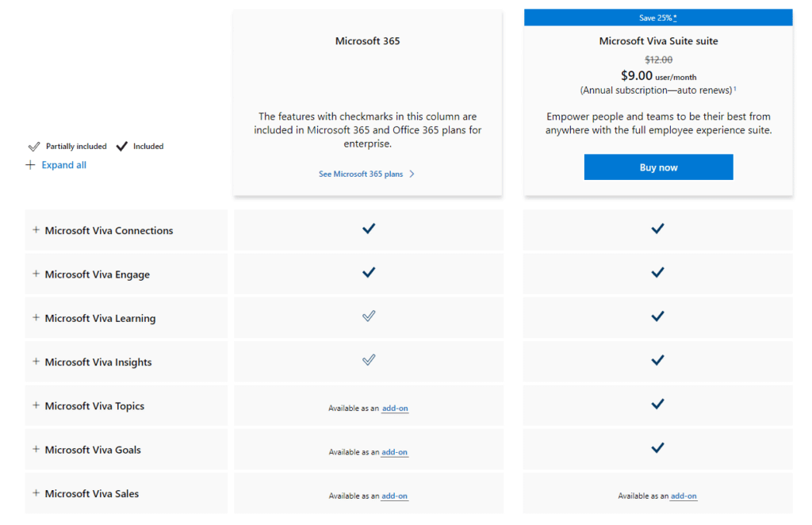Expand the Microsoft Viva Learning row
The width and height of the screenshot is (812, 525).
coord(36,317)
